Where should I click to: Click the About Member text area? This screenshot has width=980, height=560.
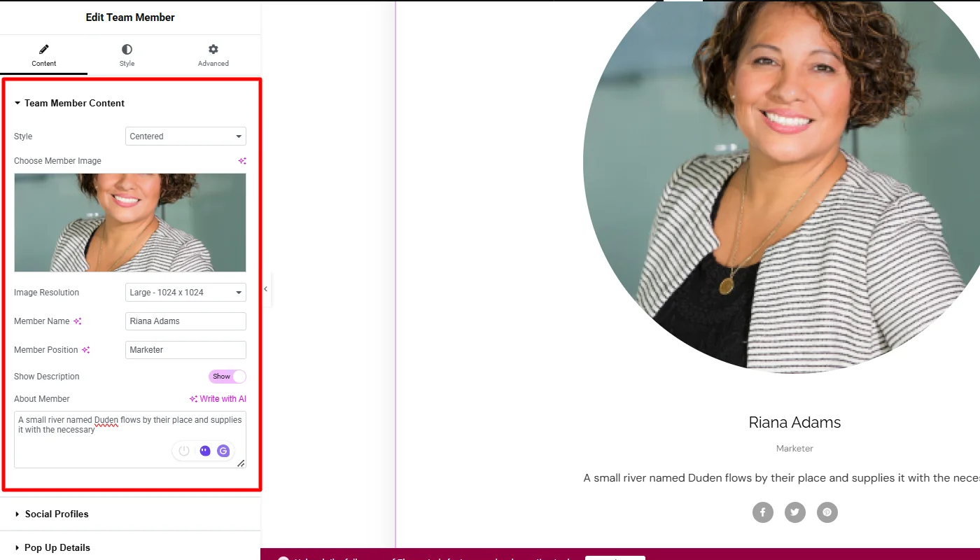tap(130, 440)
